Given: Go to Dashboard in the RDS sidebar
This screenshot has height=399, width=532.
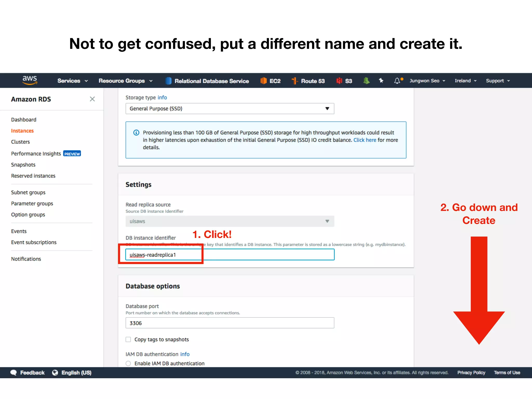Looking at the screenshot, I should [x=24, y=120].
